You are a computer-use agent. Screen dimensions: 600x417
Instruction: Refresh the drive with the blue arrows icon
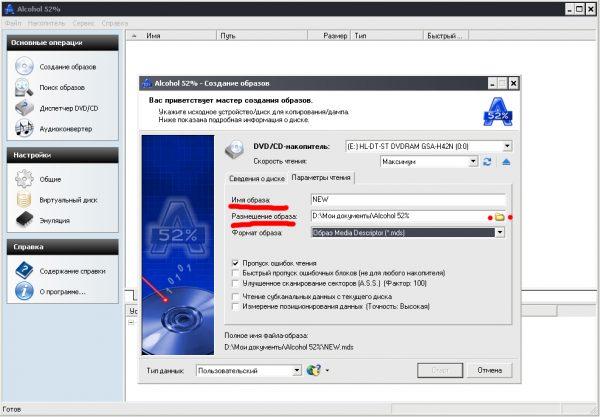(x=487, y=161)
